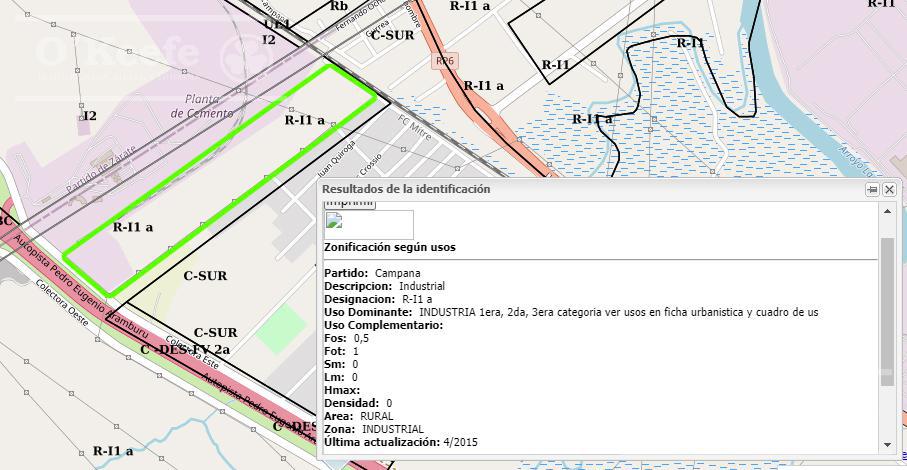This screenshot has width=907, height=470.
Task: Click the Partido de Zárate map label
Action: click(x=101, y=169)
